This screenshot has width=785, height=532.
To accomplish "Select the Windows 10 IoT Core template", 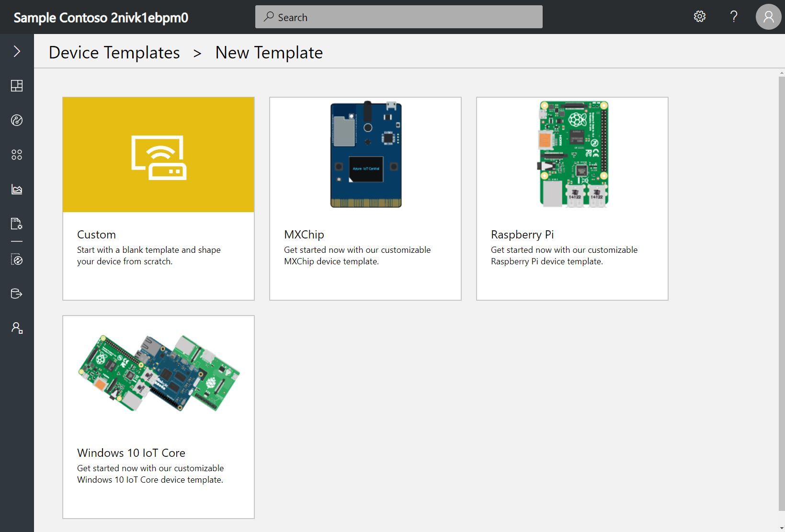I will coord(158,417).
